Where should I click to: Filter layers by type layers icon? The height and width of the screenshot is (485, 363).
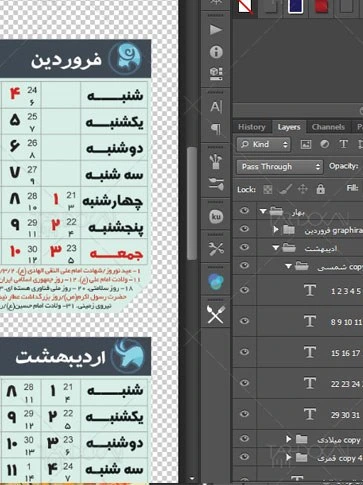(x=343, y=144)
